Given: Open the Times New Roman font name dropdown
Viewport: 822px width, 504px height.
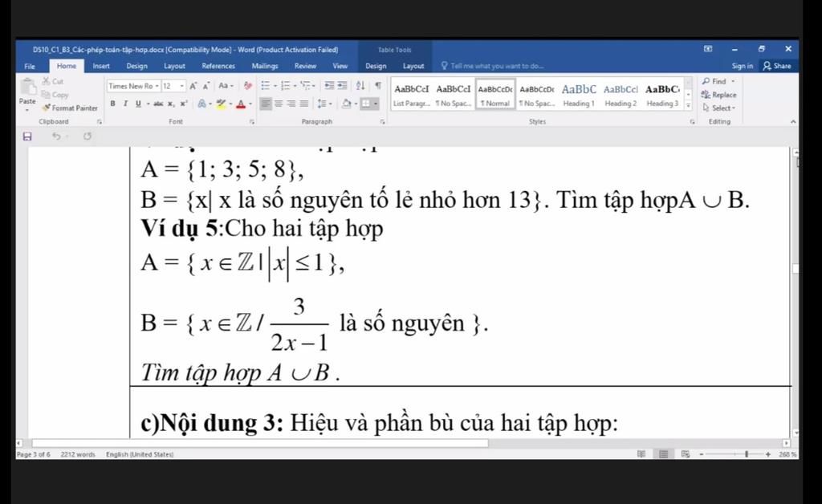Looking at the screenshot, I should [x=157, y=86].
